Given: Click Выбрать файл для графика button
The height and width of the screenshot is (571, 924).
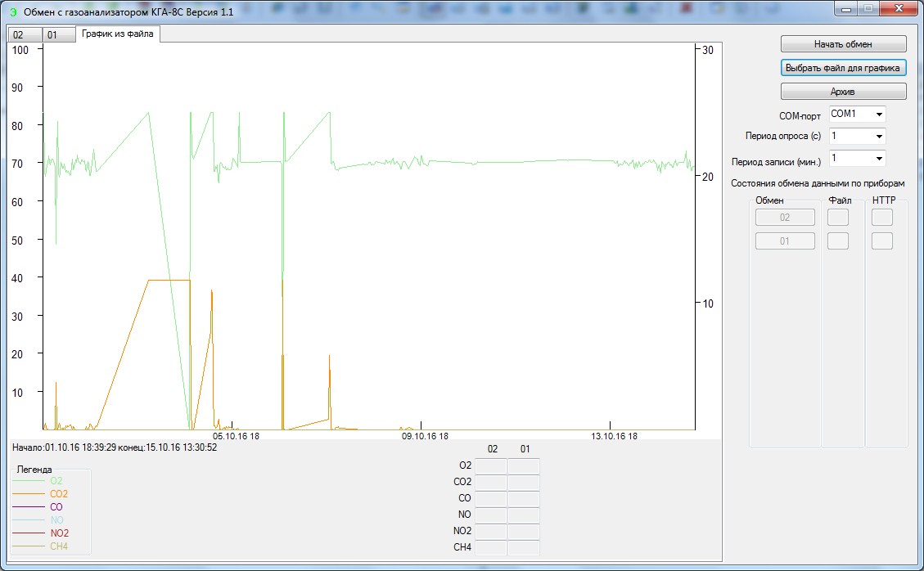Looking at the screenshot, I should [x=843, y=68].
